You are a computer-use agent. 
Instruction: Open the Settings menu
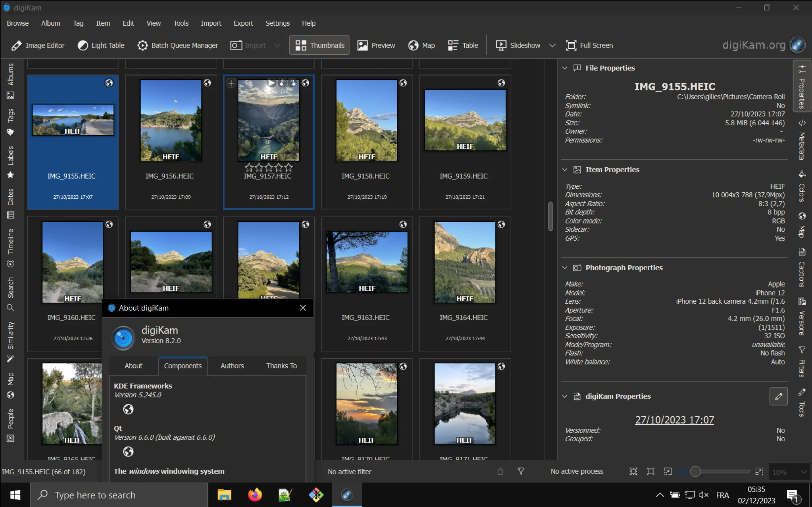pyautogui.click(x=277, y=23)
